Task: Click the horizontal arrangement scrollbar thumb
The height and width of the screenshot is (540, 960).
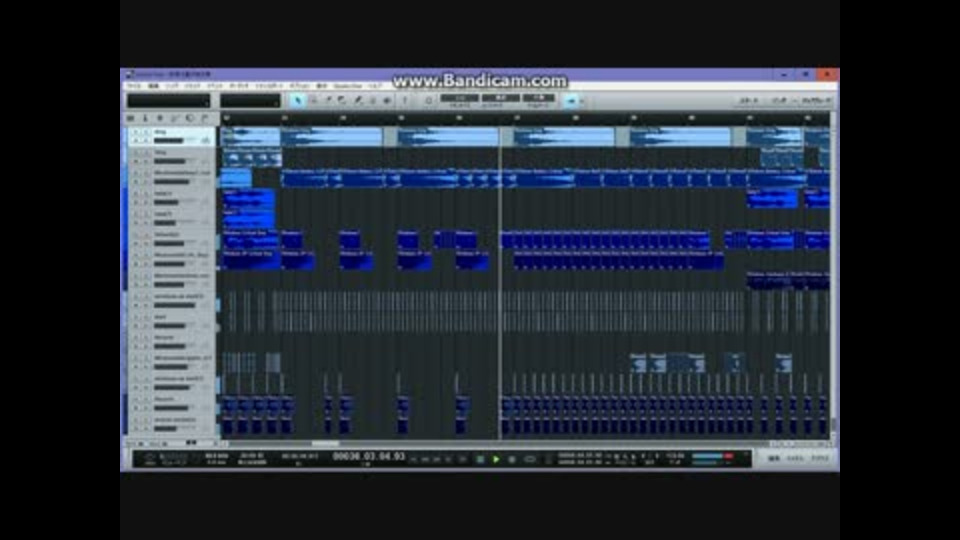Action: (x=325, y=444)
